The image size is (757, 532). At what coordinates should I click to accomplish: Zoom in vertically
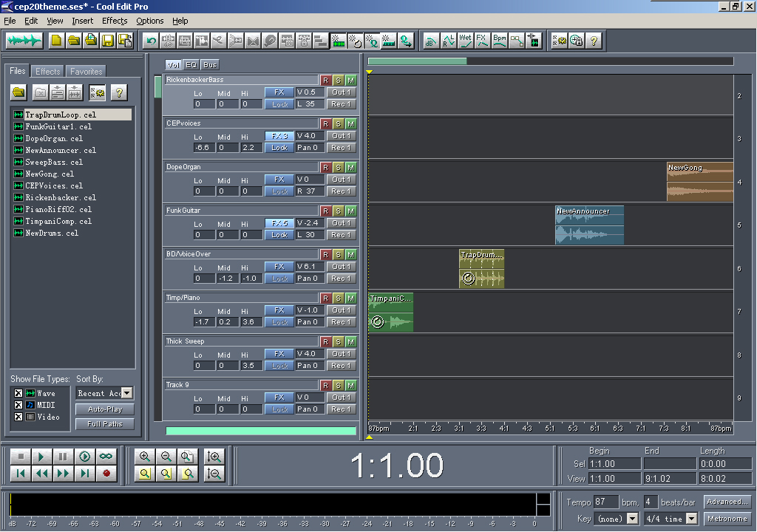(214, 456)
